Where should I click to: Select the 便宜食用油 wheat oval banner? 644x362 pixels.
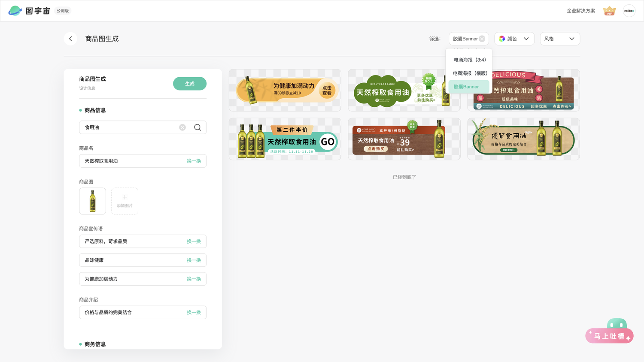523,139
